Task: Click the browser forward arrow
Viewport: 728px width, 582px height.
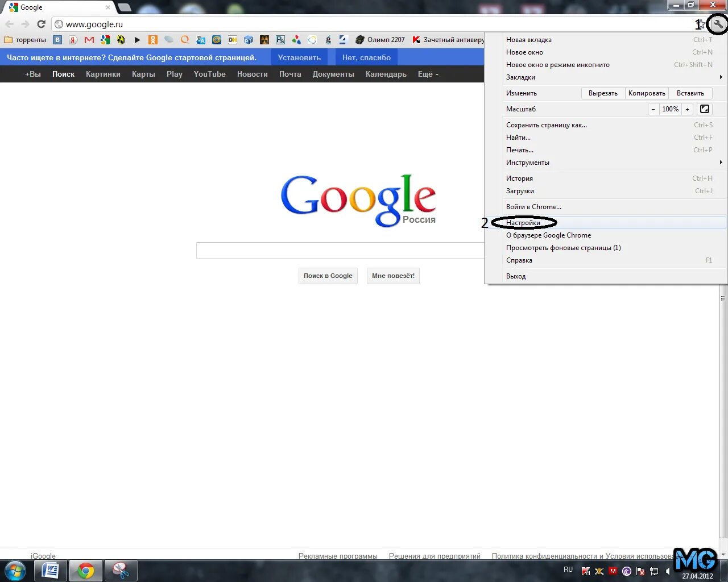Action: 25,24
